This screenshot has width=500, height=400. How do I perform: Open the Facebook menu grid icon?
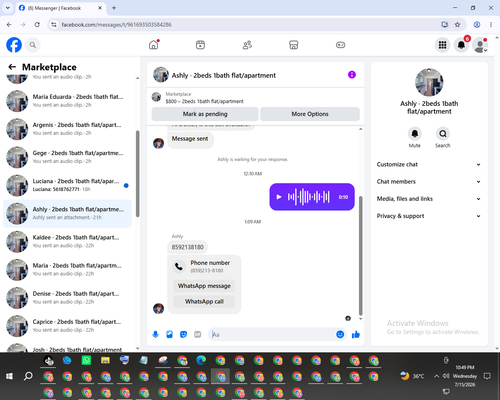tap(442, 45)
